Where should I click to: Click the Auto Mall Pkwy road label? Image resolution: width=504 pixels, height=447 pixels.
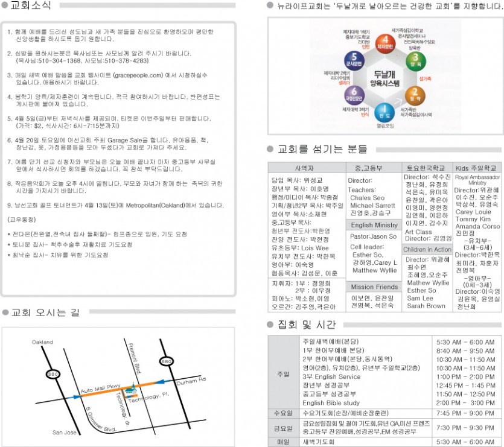point(100,388)
